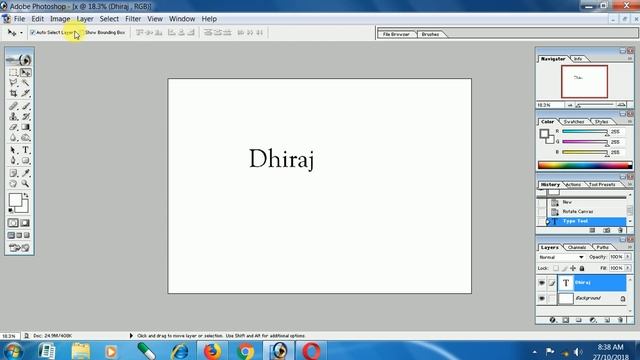The width and height of the screenshot is (640, 360).
Task: Select the Path Selection arrow tool
Action: pyautogui.click(x=13, y=150)
